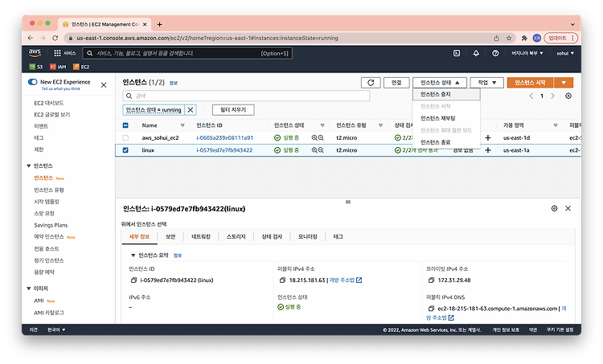Click plus icon in us-east-1d row
The height and width of the screenshot is (364, 603).
point(488,137)
